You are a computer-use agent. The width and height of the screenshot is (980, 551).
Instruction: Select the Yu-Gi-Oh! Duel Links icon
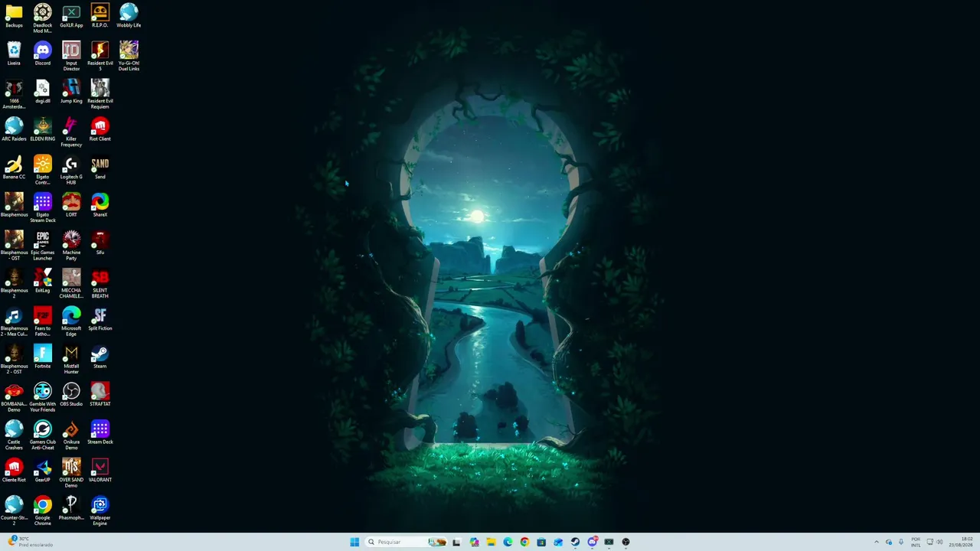pyautogui.click(x=129, y=57)
